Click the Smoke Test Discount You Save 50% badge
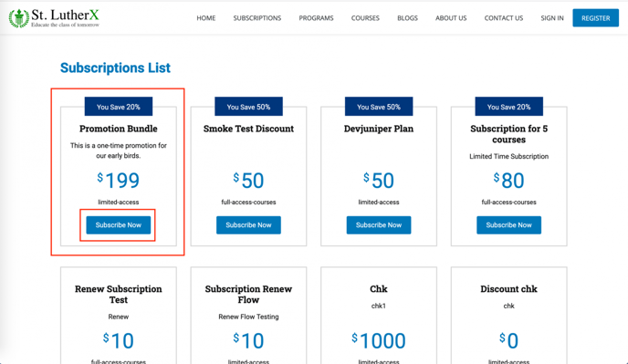This screenshot has height=364, width=628. [x=248, y=107]
